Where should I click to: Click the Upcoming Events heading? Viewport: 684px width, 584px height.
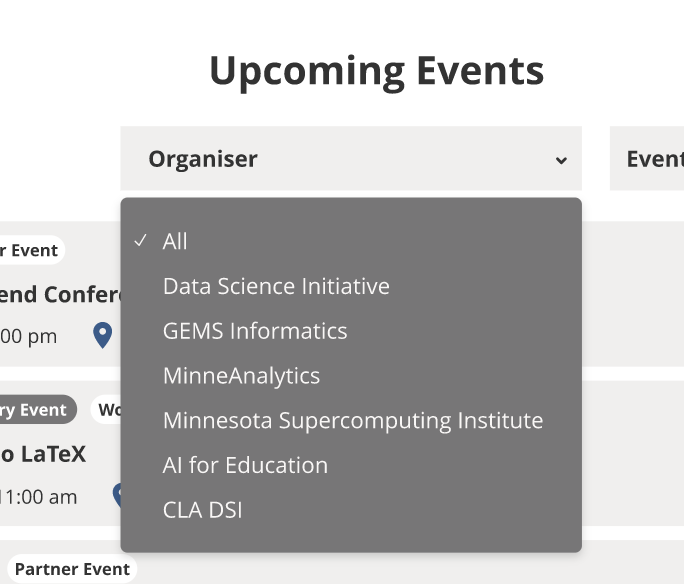click(376, 71)
